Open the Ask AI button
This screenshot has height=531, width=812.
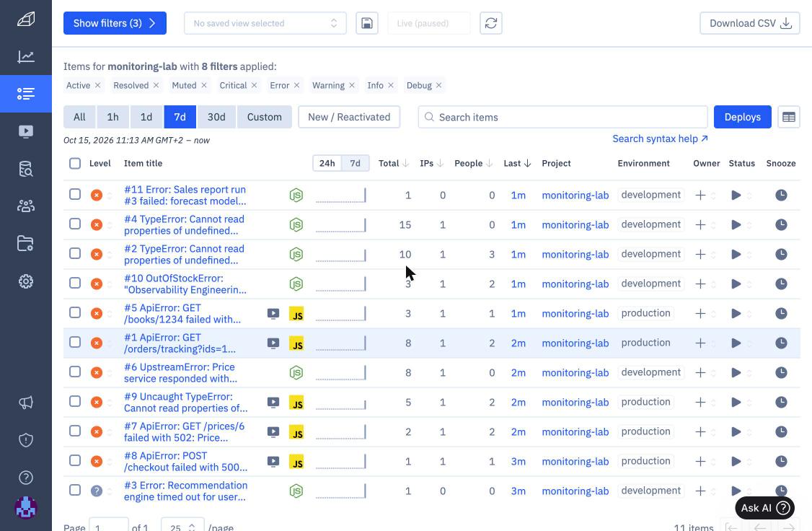765,508
